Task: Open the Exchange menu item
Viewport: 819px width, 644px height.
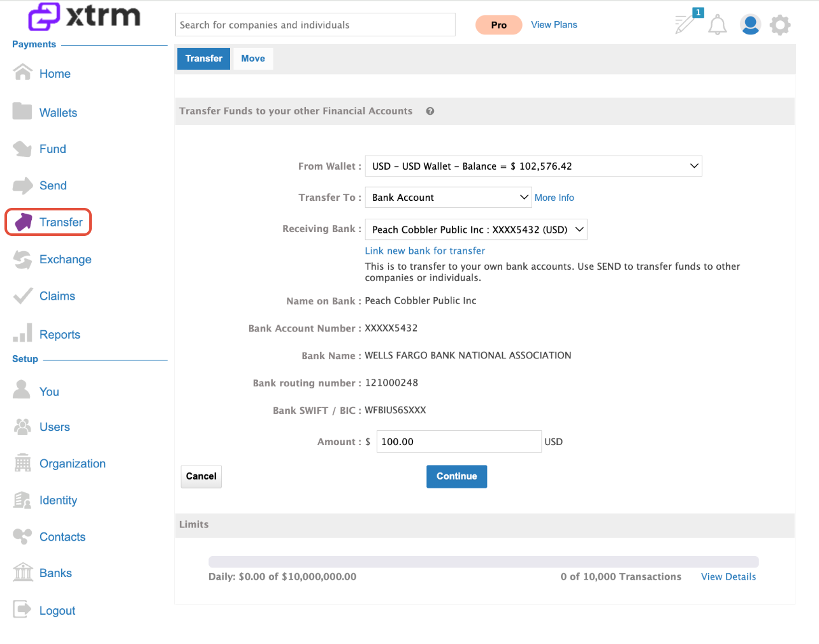Action: (65, 260)
